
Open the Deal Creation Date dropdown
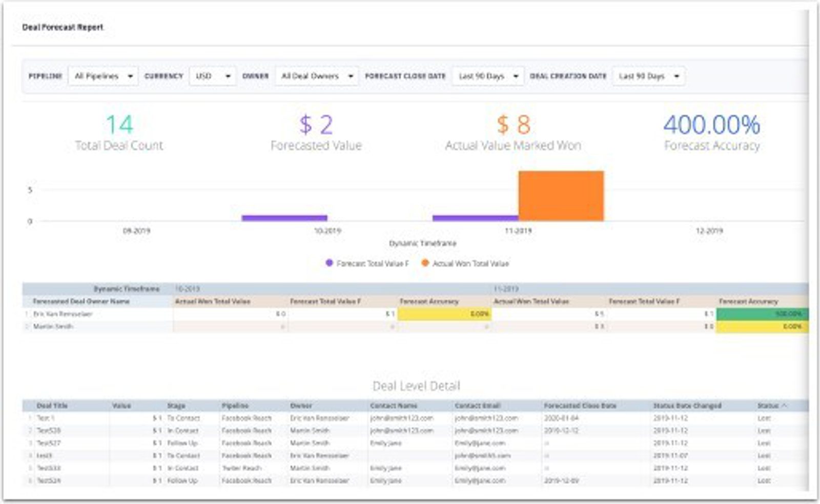pos(648,76)
